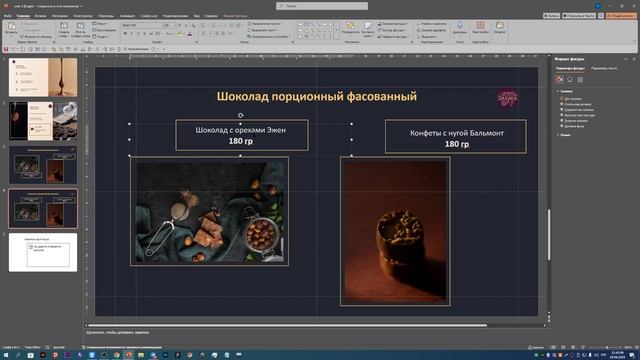Select slide 1 thumbnail in slide panel
Viewport: 640px width, 360px height.
(43, 77)
